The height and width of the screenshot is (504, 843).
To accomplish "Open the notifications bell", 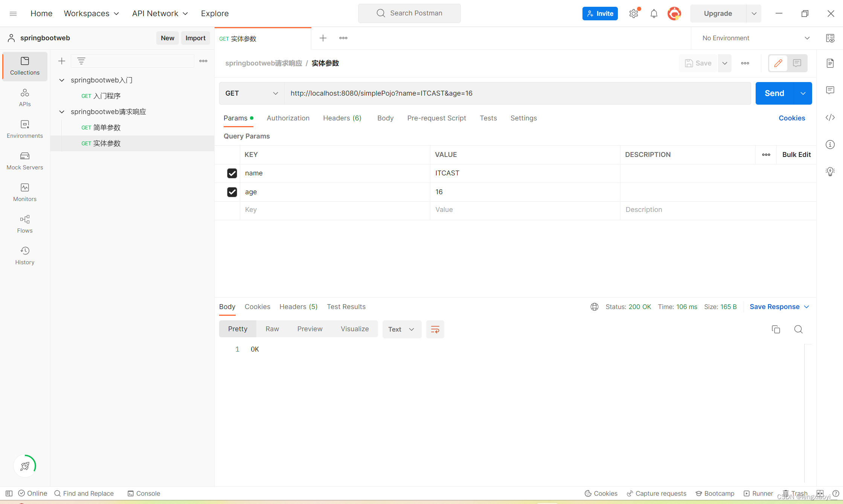I will point(654,14).
